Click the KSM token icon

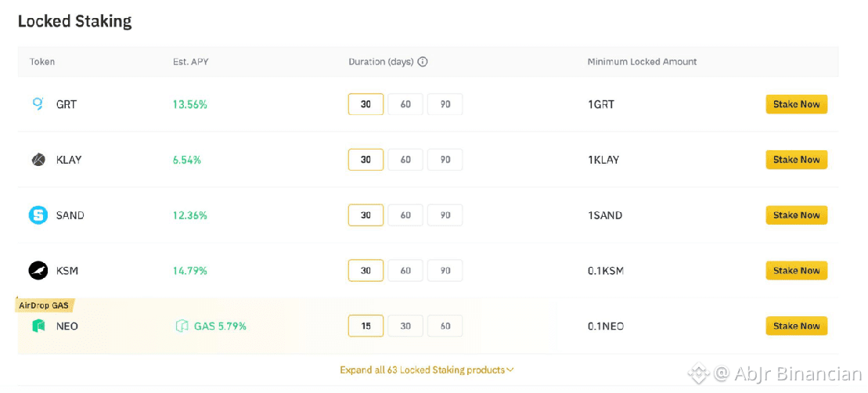[38, 271]
